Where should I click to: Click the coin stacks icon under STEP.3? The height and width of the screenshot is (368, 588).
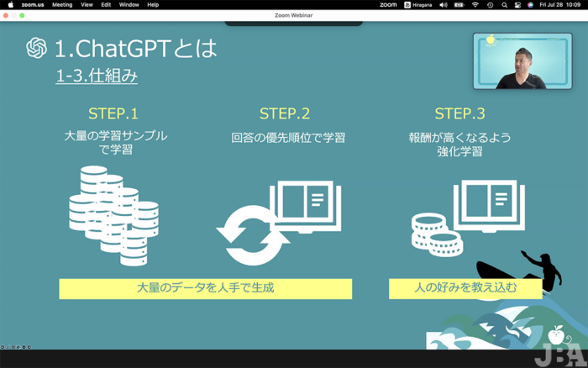pos(437,234)
